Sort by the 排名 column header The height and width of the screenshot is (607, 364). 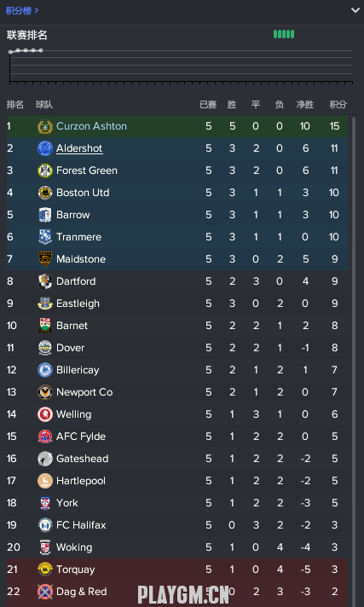click(15, 105)
